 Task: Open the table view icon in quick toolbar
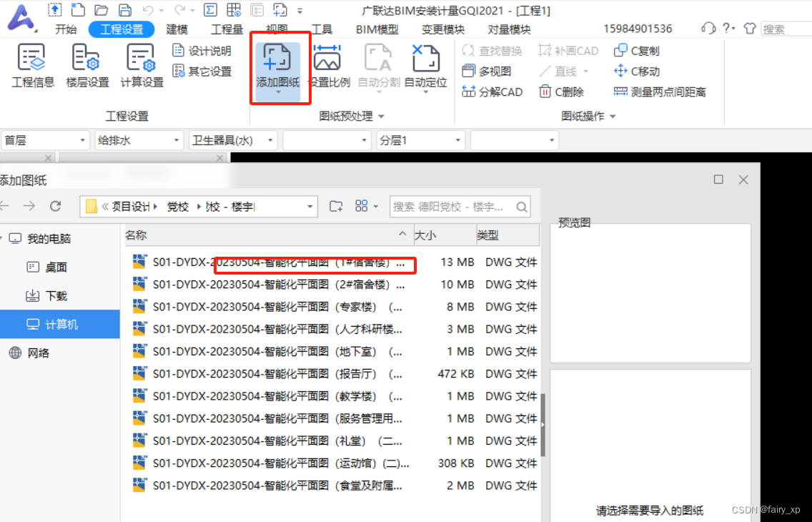tap(234, 9)
